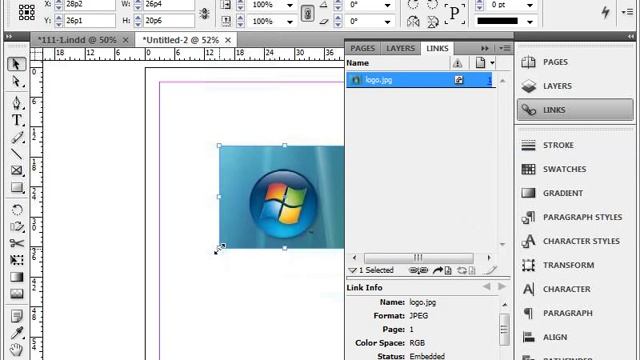Image resolution: width=640 pixels, height=360 pixels.
Task: Click the Flip Vertical icon
Action: pyautogui.click(x=433, y=21)
